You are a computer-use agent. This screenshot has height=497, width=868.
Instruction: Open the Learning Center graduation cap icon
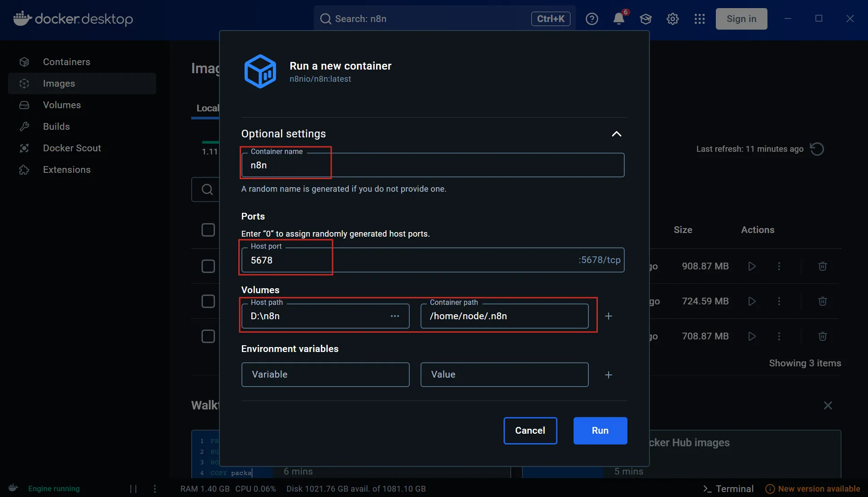coord(645,19)
